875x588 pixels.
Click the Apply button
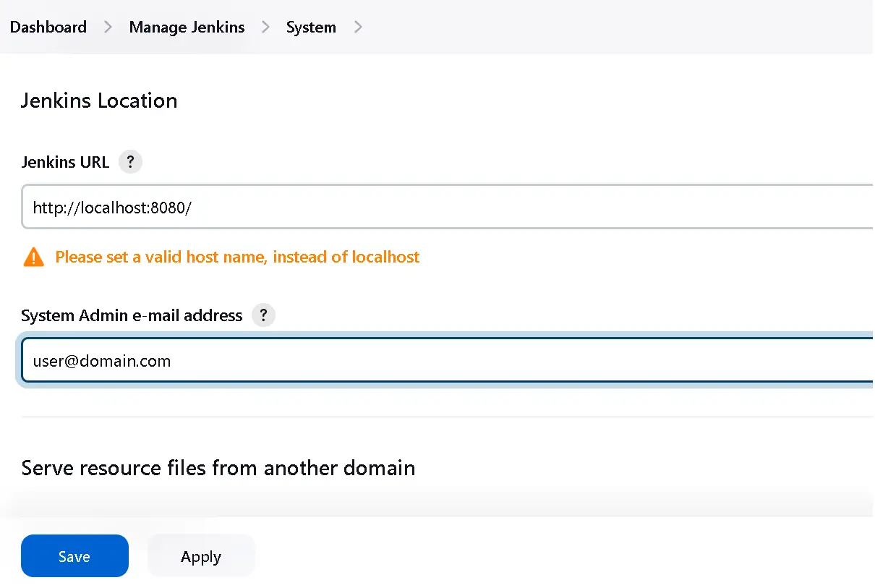click(x=201, y=556)
